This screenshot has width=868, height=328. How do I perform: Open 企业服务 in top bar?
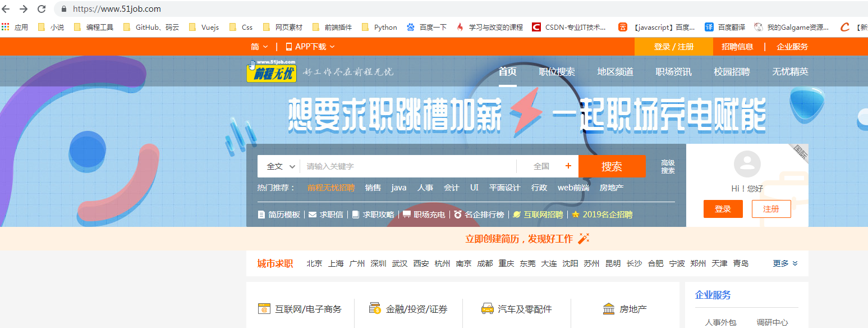click(792, 47)
